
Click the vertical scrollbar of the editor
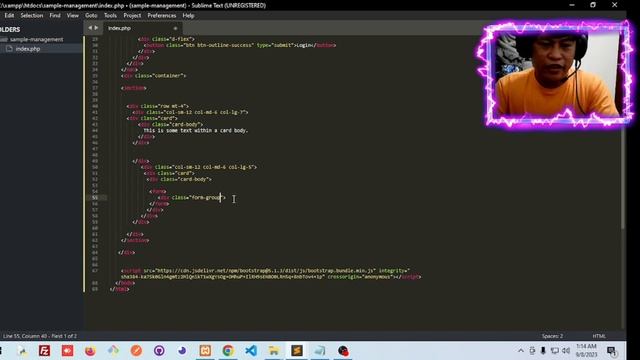(623, 133)
